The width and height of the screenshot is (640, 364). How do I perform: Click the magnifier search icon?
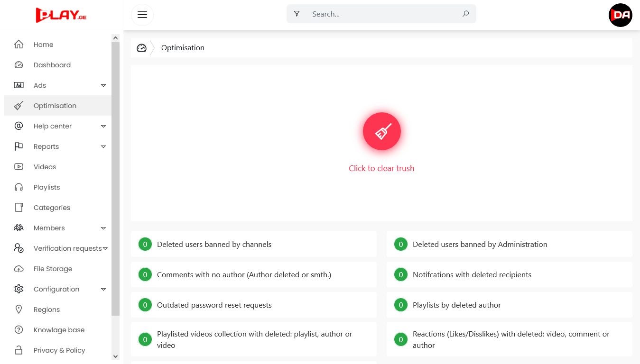(x=465, y=14)
